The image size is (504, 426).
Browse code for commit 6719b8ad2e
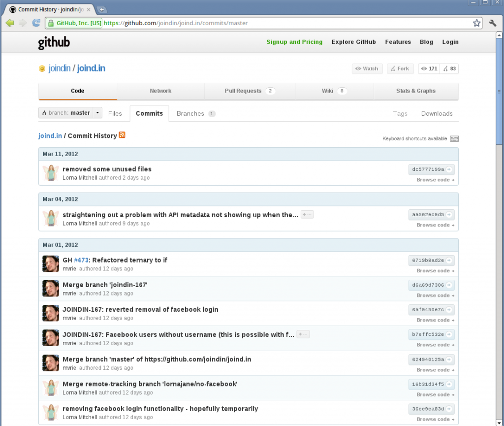[x=436, y=271]
